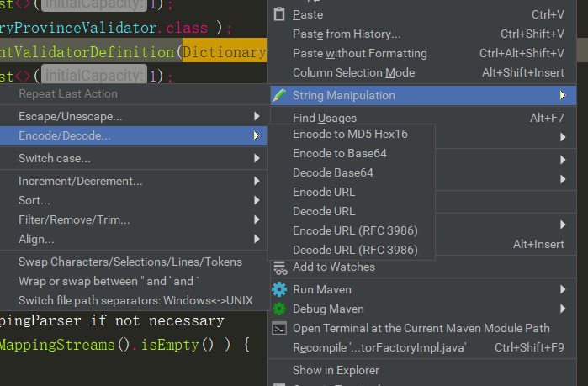Viewport: 588px width, 386px height.
Task: Choose Switch file path separators Windows<->UNIX
Action: [x=133, y=300]
